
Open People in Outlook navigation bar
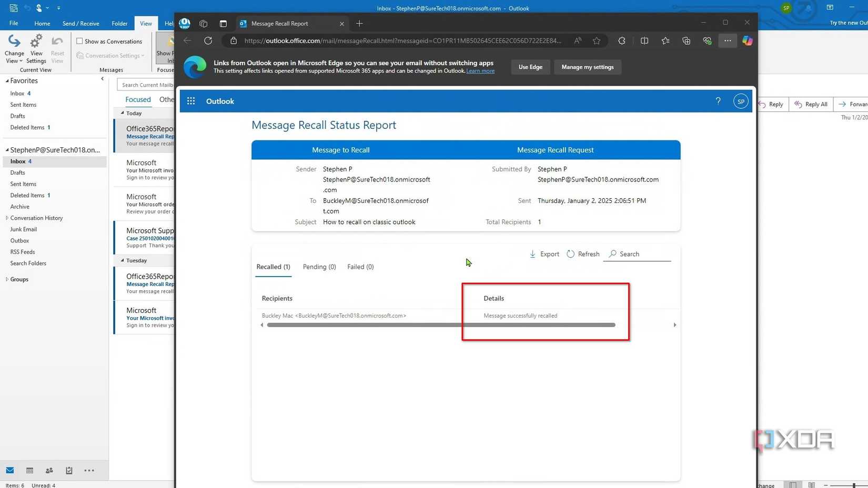point(49,470)
